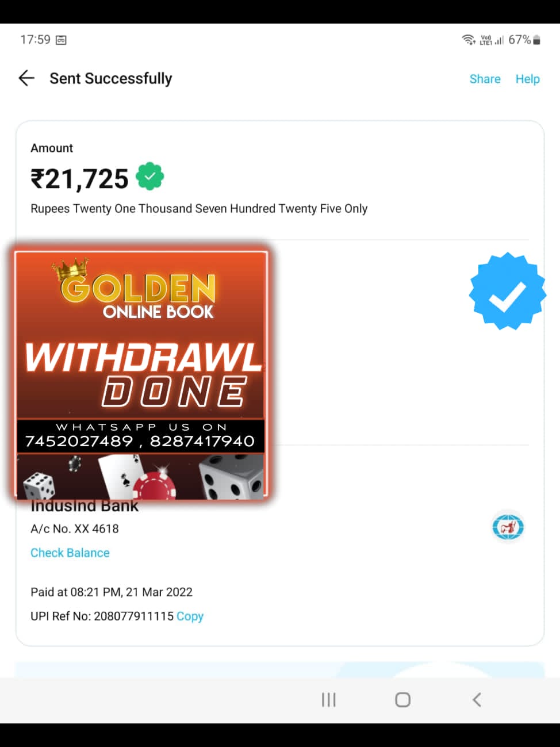Click the large blue verified checkmark badge
560x747 pixels.
tap(507, 291)
